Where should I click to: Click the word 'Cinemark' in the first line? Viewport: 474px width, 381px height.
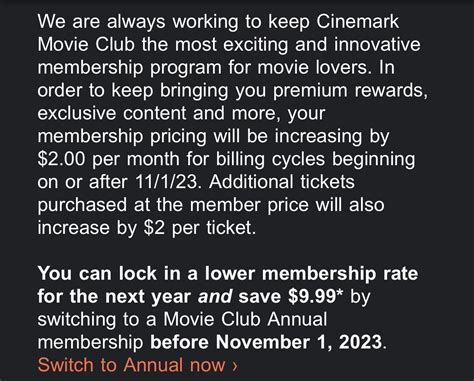coord(357,22)
